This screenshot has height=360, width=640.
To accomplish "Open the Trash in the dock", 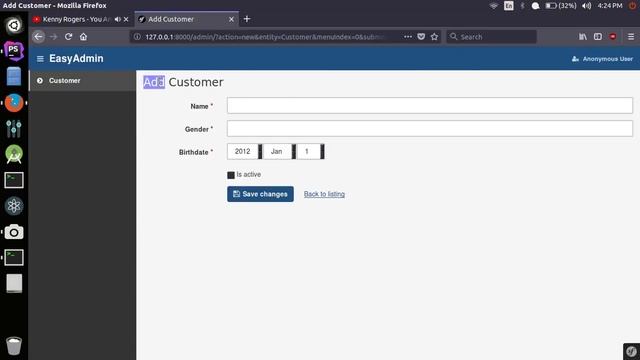I will [14, 346].
